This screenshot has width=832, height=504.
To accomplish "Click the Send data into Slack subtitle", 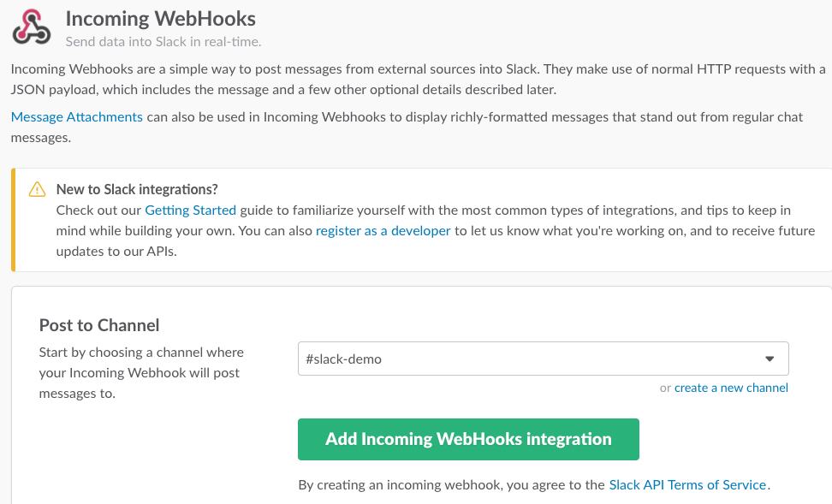I will click(x=163, y=41).
